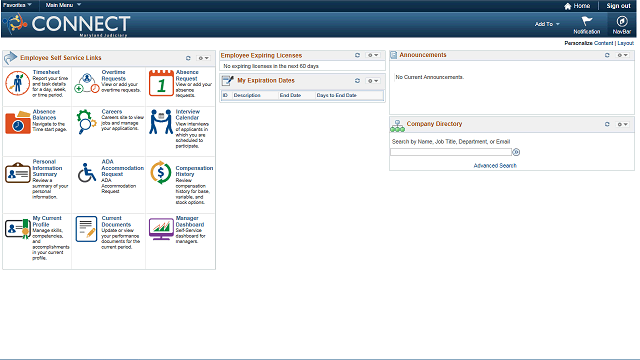Refresh the Employee Self Service Links pagelet
Viewport: 640px width, 360px height.
[188, 58]
